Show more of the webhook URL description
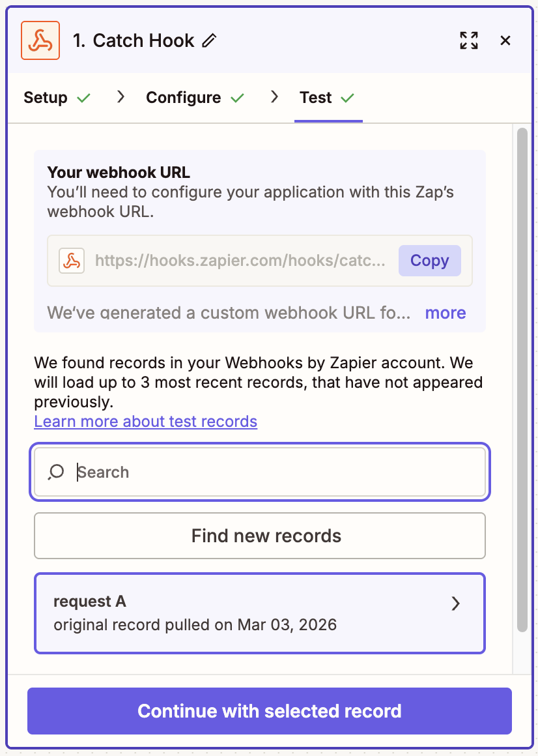This screenshot has height=756, width=538. pos(446,313)
